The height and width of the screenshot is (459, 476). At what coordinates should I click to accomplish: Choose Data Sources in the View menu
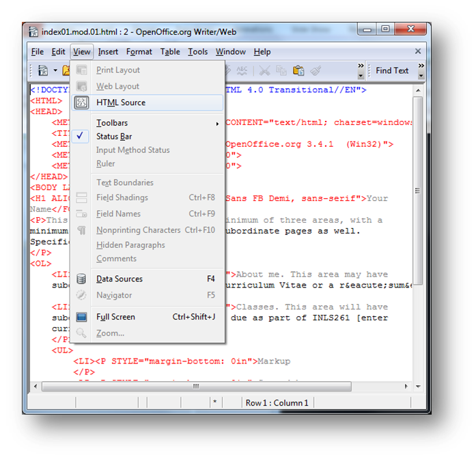[120, 279]
